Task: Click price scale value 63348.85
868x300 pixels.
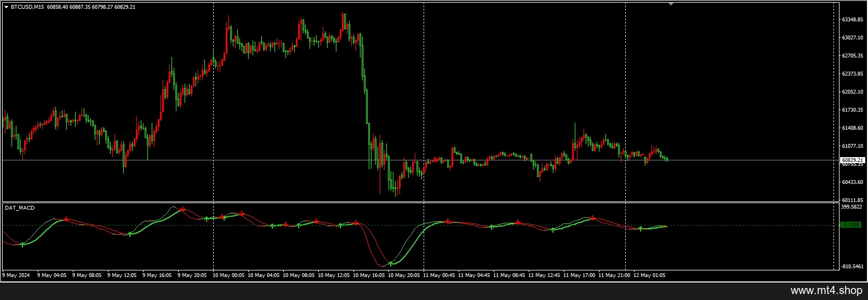Action: click(x=852, y=20)
